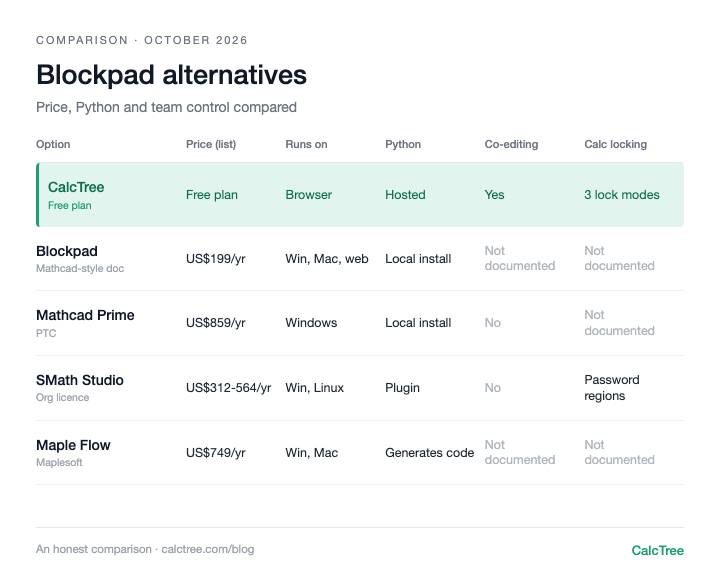Click the 'Password regions' cell
Image resolution: width=720 pixels, height=576 pixels.
[612, 388]
